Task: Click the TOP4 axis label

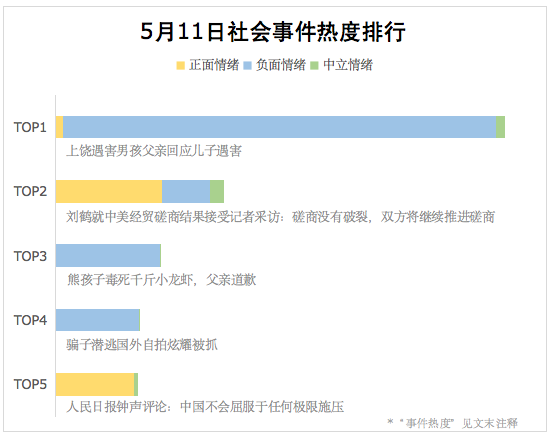Action: point(30,320)
